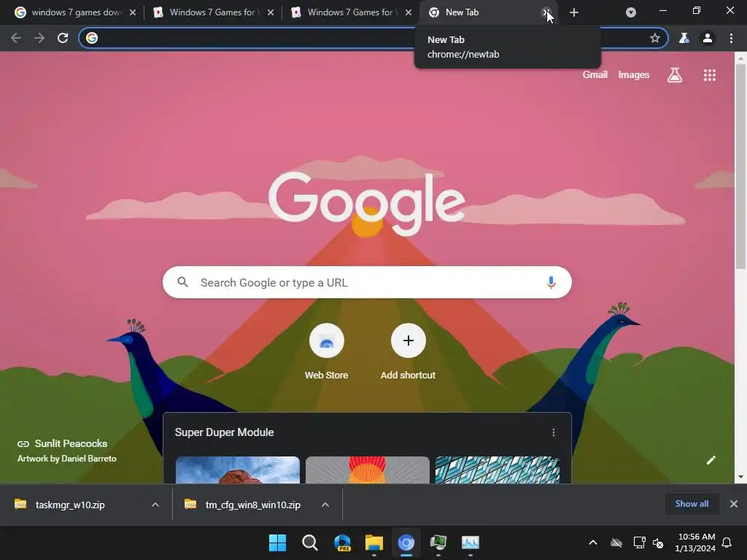The width and height of the screenshot is (747, 560).
Task: Go back using the back arrow
Action: click(16, 38)
